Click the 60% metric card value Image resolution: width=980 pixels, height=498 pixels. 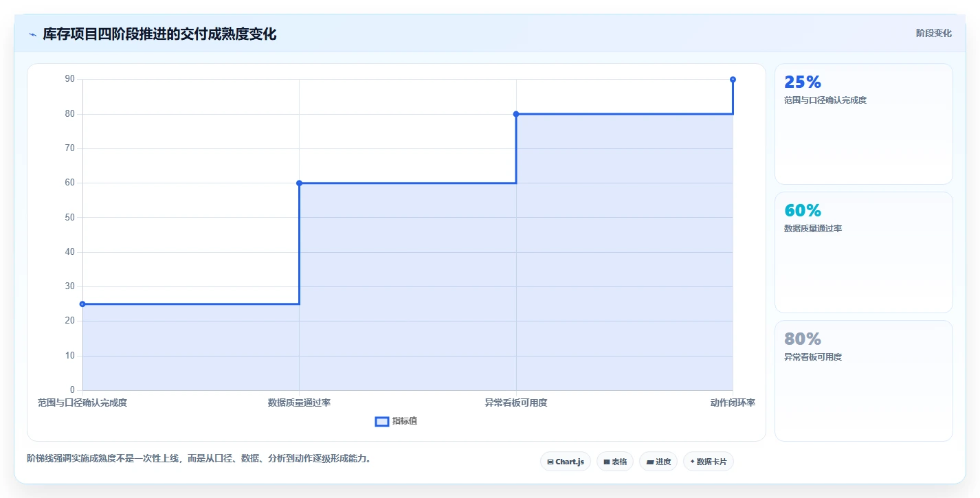pyautogui.click(x=803, y=210)
